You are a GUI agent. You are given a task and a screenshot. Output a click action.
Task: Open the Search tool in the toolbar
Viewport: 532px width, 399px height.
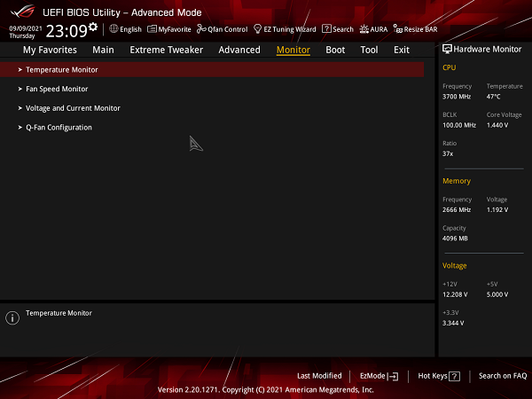(x=338, y=29)
